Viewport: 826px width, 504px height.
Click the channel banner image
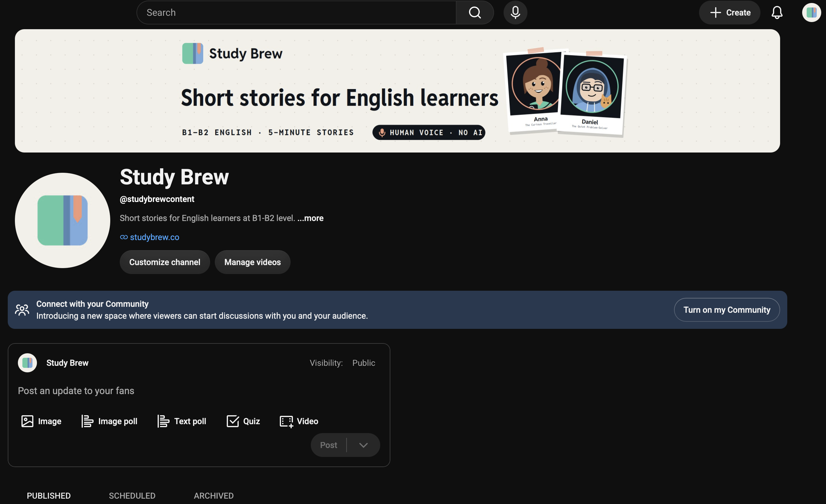[x=397, y=91]
